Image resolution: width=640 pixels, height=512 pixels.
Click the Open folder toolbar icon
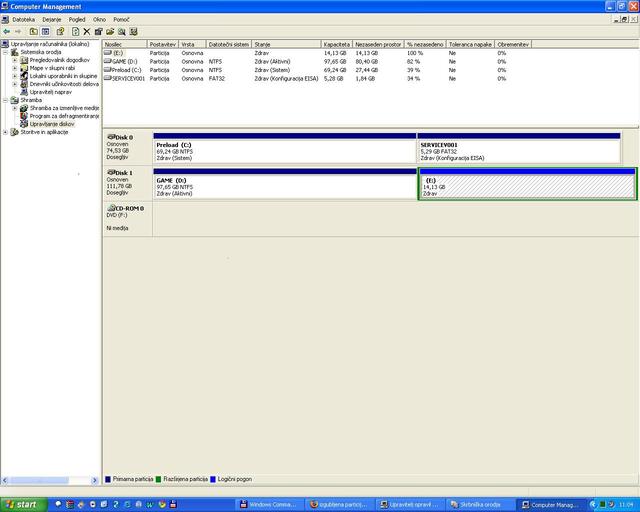[110, 31]
